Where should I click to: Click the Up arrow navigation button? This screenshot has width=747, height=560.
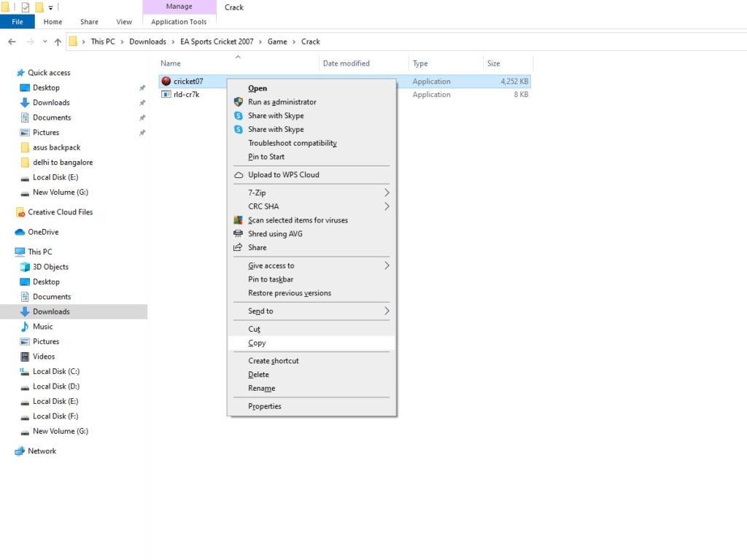click(58, 42)
